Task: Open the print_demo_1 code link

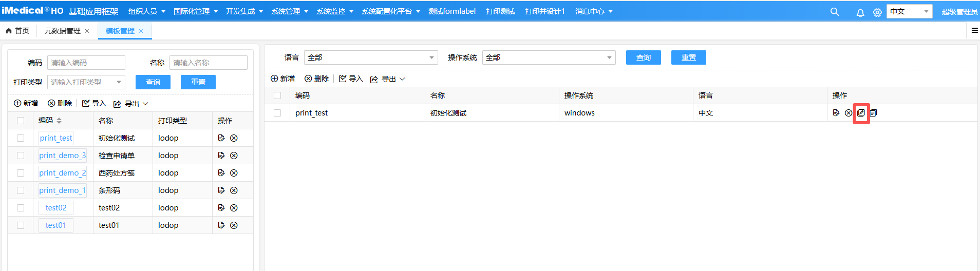Action: 62,190
